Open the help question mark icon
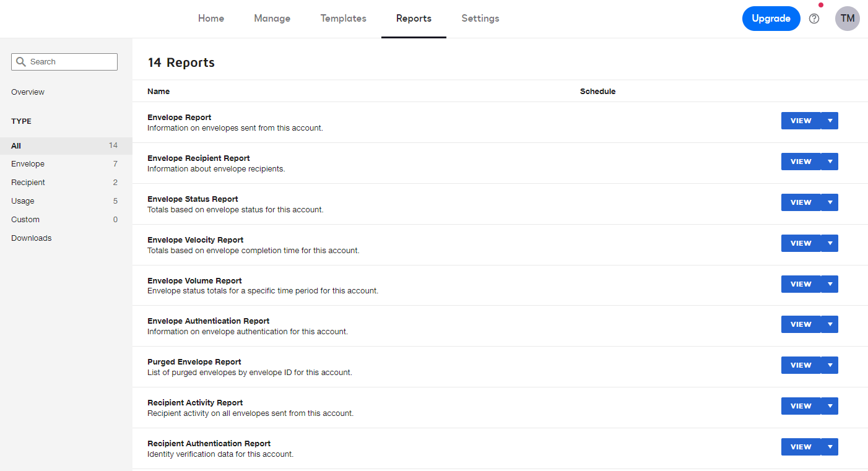 click(814, 19)
